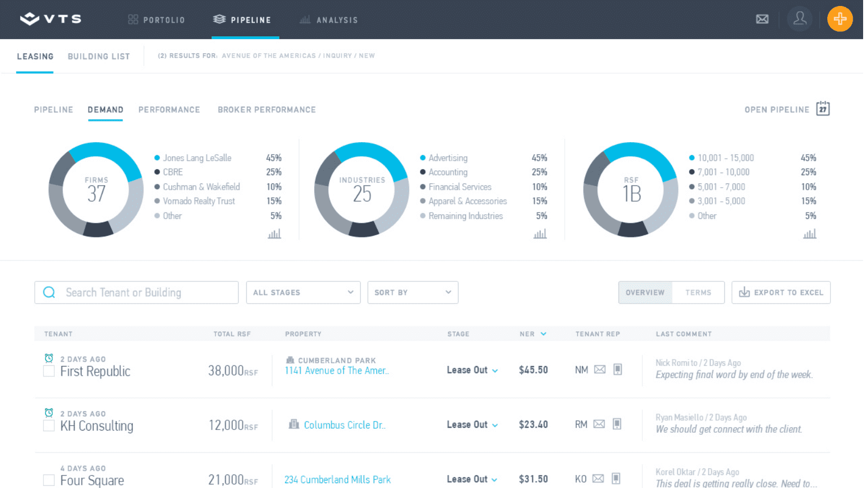Screen dimensions: 868x488
Task: Click the orange plus add button
Action: [840, 19]
